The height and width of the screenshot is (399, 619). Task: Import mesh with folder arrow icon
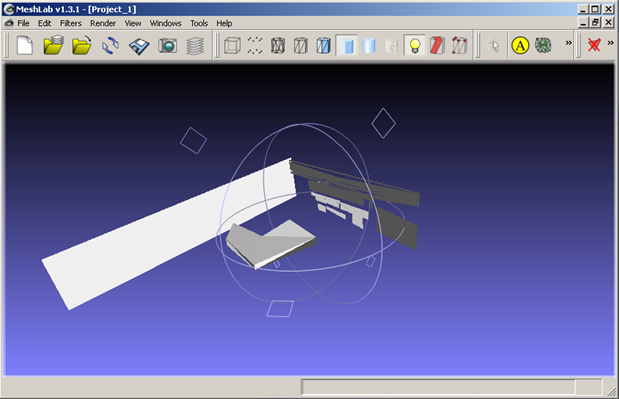coord(82,45)
